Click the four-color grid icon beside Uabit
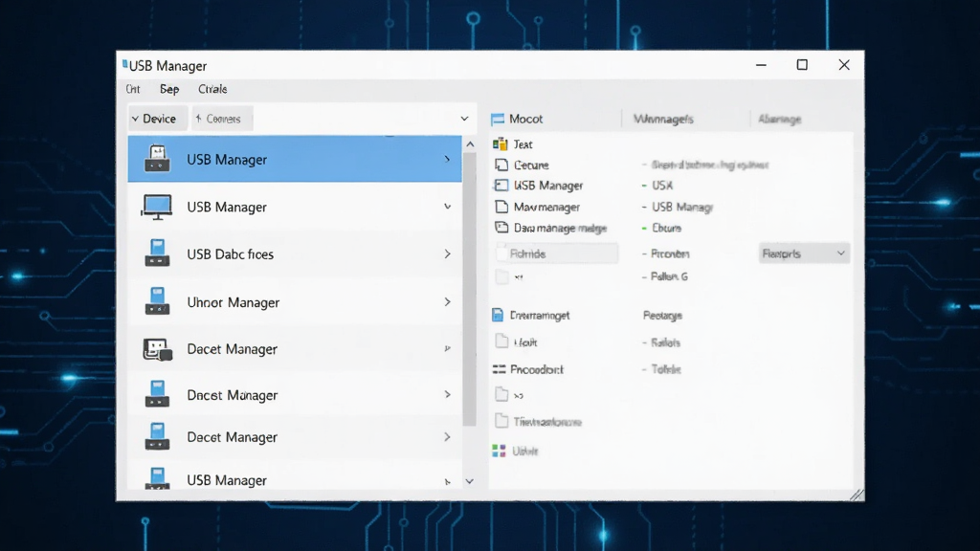980x551 pixels. coord(499,451)
